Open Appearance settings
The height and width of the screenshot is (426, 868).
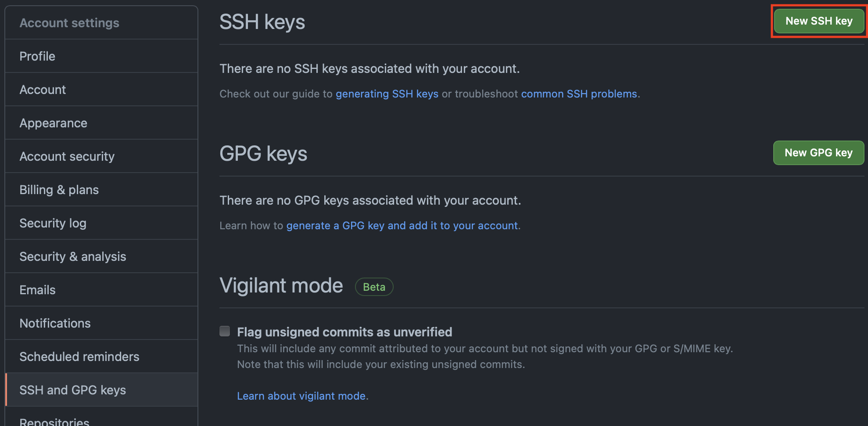pos(101,123)
